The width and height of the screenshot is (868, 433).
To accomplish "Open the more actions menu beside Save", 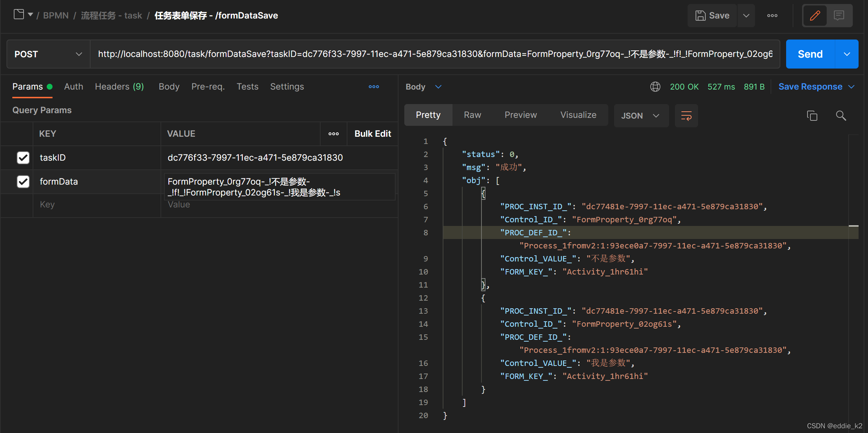I will tap(772, 15).
